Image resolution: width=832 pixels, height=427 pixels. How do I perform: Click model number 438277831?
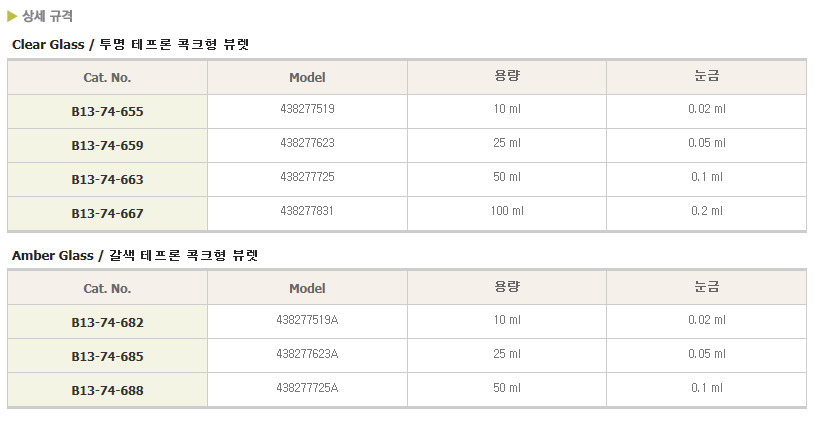point(307,211)
